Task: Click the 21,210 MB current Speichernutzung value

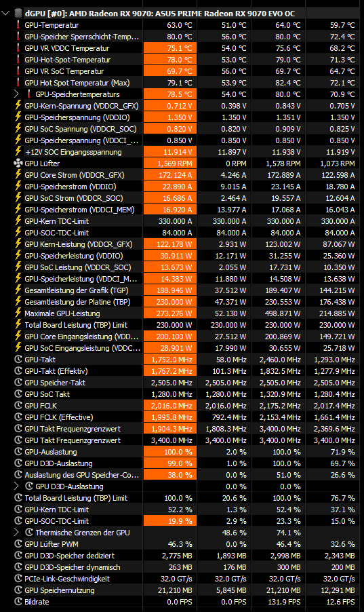Action: point(175,590)
